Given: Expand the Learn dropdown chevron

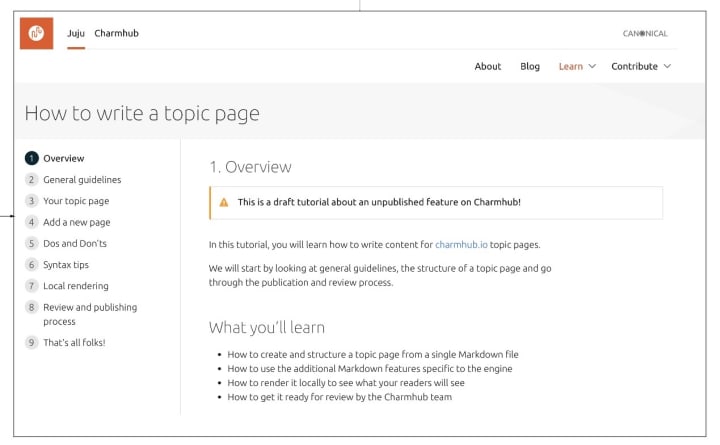Looking at the screenshot, I should pos(592,66).
